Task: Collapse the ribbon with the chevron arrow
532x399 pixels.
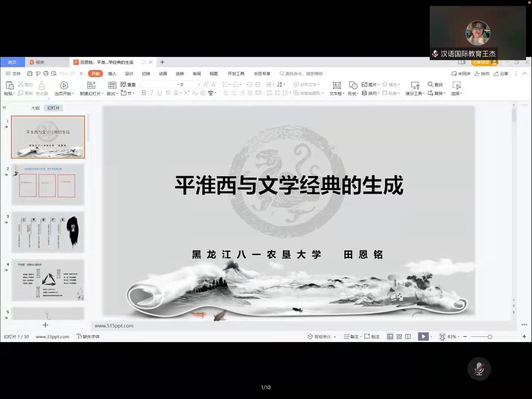Action: click(525, 74)
